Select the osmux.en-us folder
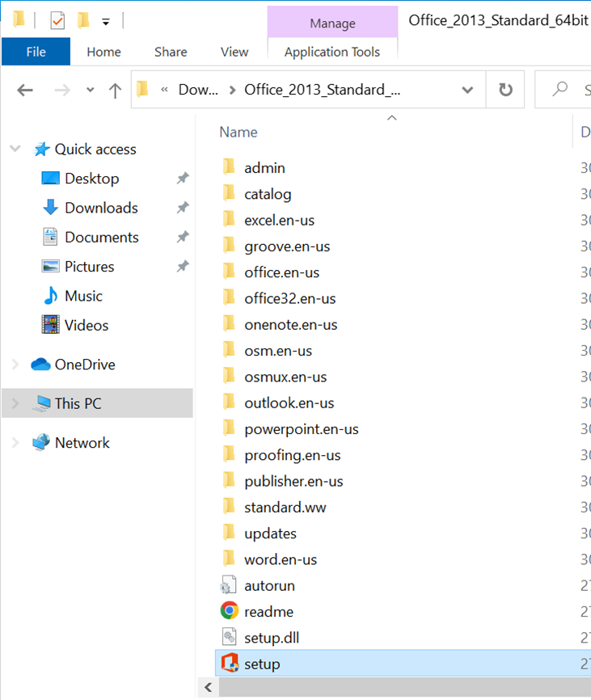 point(285,377)
